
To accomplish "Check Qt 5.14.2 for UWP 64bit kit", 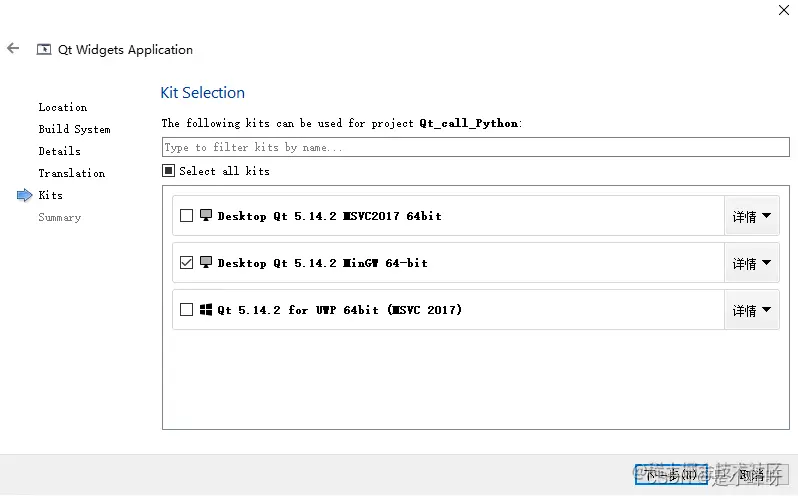I will [x=186, y=309].
